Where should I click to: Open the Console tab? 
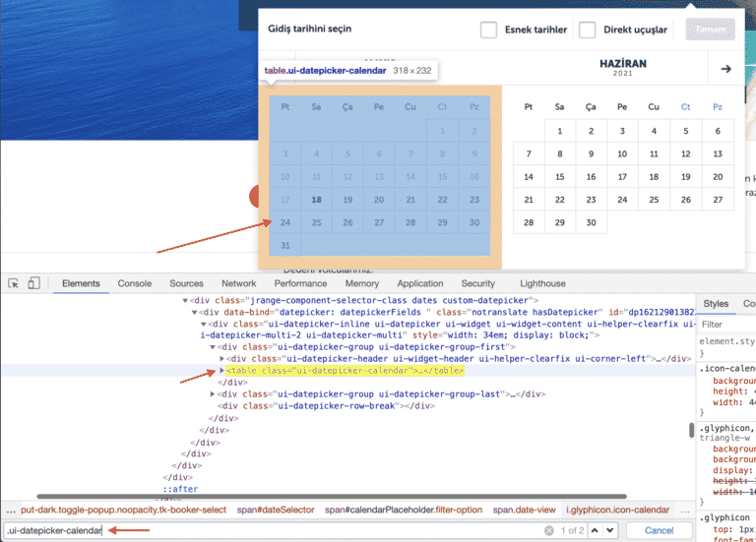coord(135,283)
